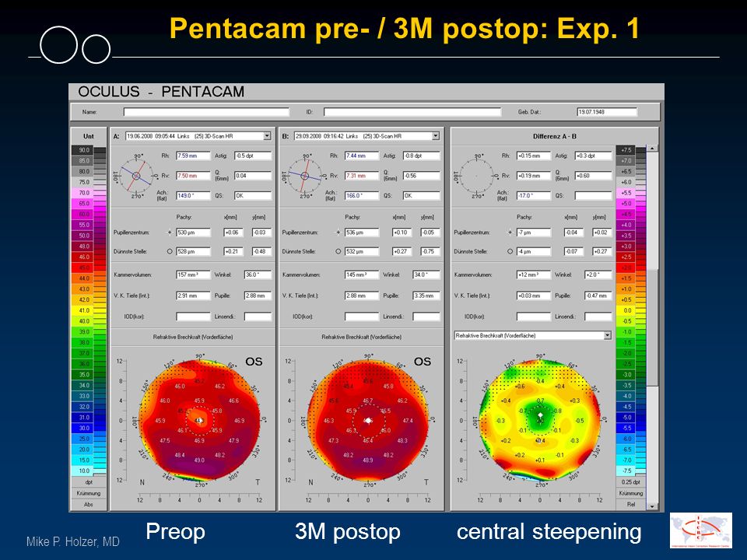Click the Geb. Dat. field showing 19.07.1948

point(607,112)
